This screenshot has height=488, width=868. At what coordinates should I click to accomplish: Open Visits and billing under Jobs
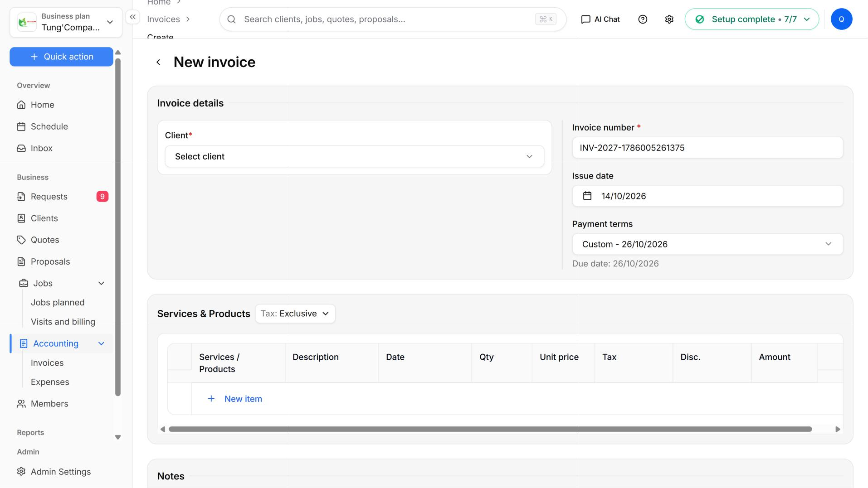(63, 322)
